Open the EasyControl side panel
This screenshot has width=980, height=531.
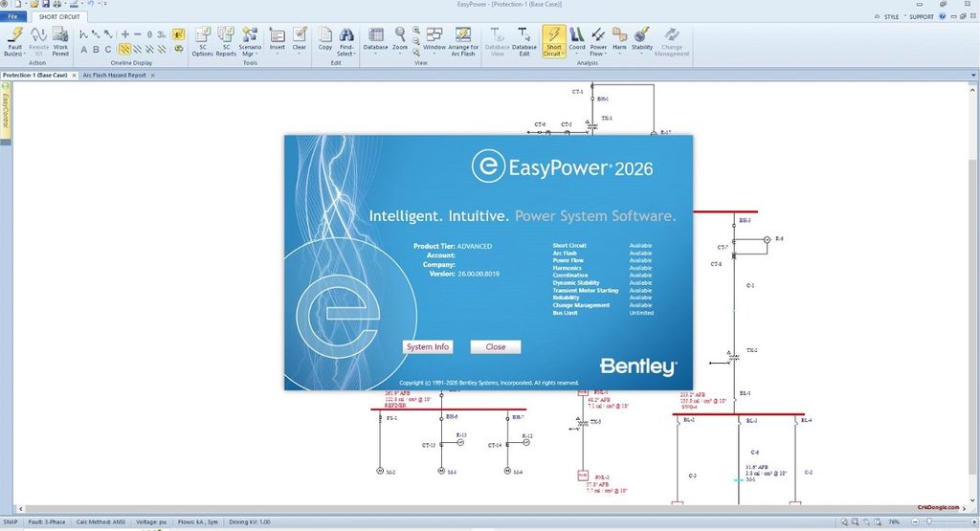pyautogui.click(x=5, y=111)
